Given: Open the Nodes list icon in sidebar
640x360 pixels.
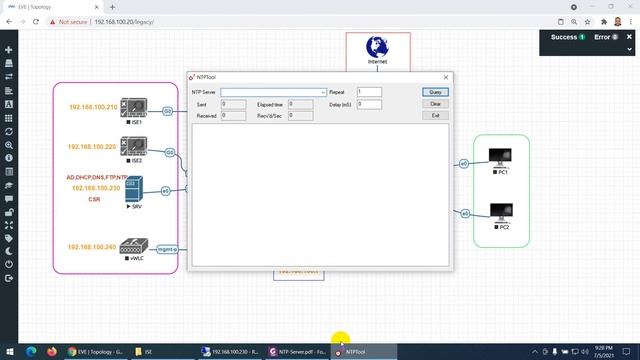Looking at the screenshot, I should click(9, 63).
